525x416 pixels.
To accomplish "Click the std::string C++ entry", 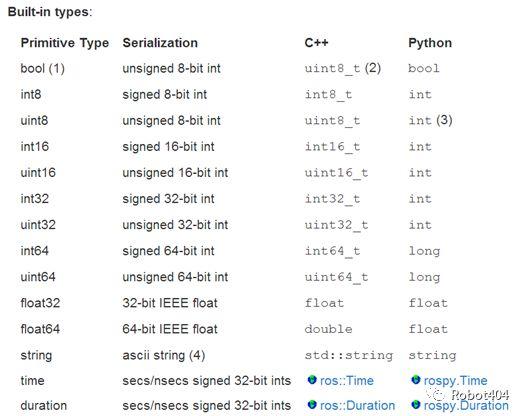I will (349, 355).
